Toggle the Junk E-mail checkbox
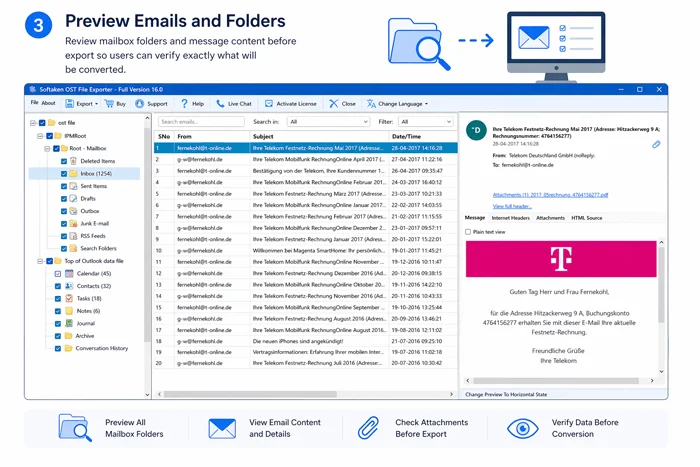Screen dimensions: 700x467 [64, 224]
